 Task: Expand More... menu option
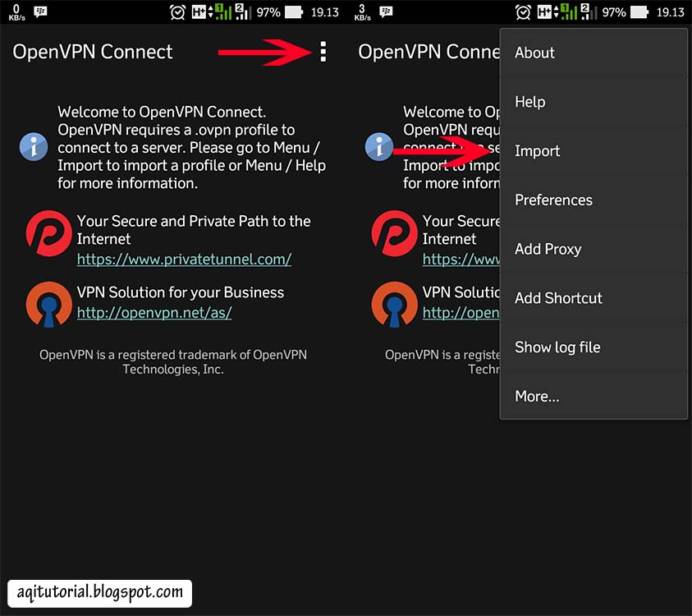point(537,396)
